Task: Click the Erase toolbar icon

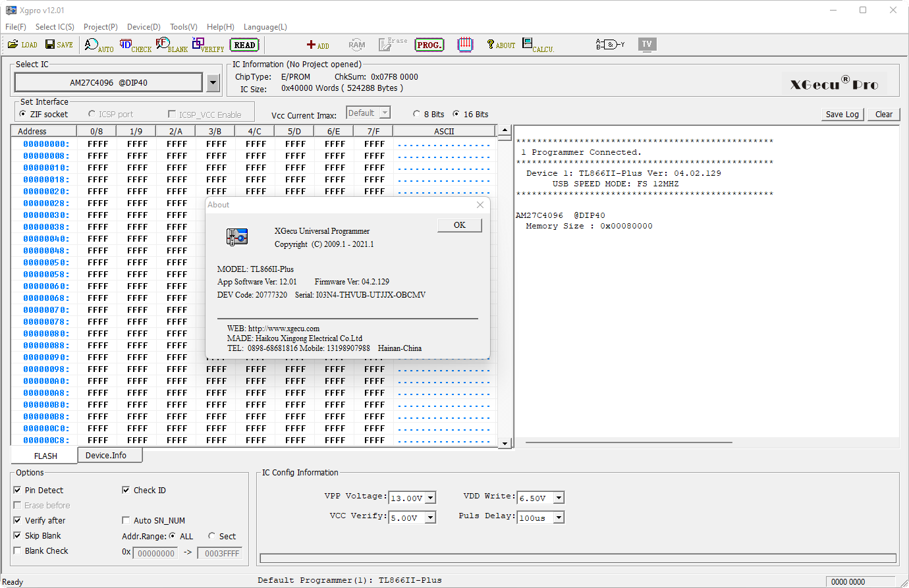Action: click(393, 44)
